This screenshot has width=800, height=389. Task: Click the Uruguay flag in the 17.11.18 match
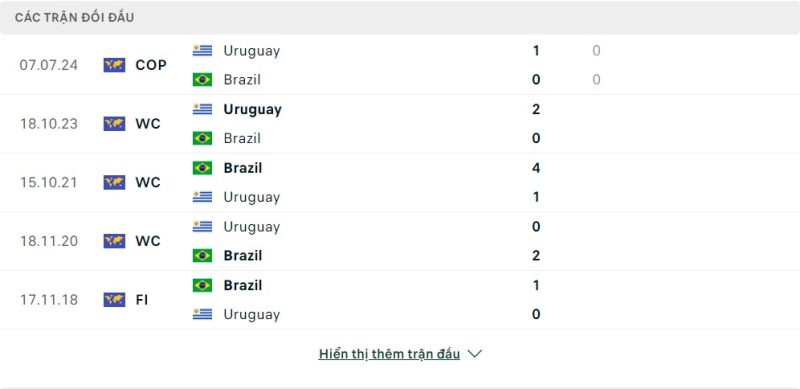(x=202, y=314)
